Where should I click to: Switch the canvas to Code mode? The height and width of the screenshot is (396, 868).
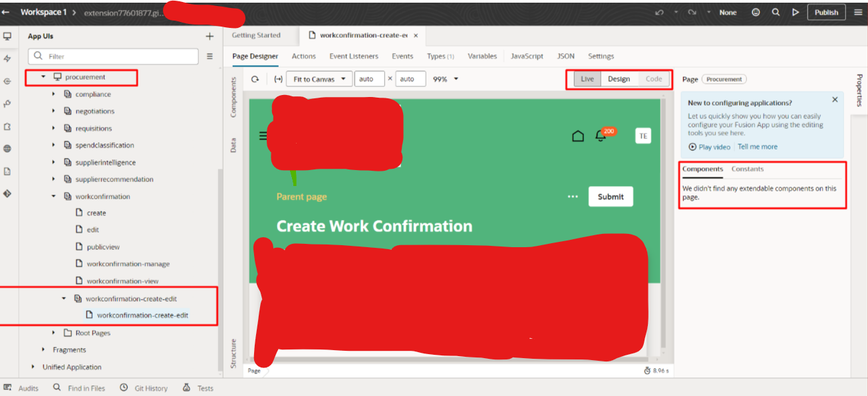tap(654, 78)
